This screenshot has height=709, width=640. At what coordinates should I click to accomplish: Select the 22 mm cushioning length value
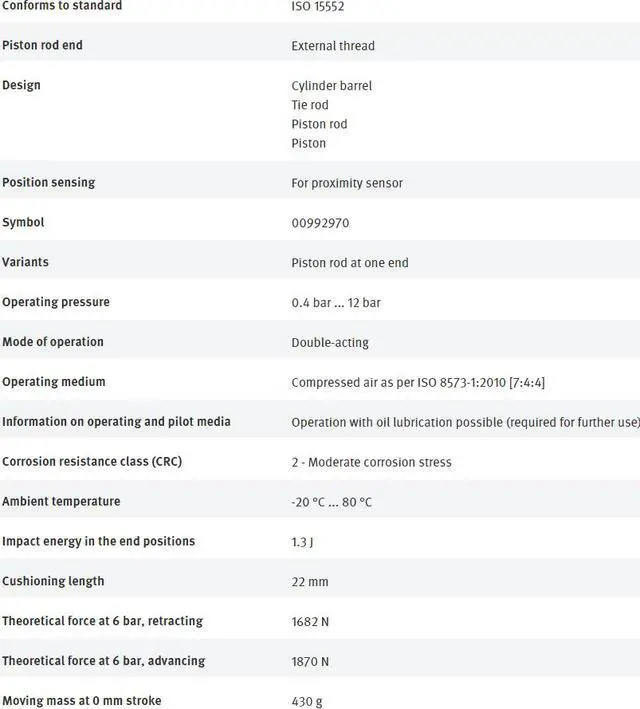(310, 582)
